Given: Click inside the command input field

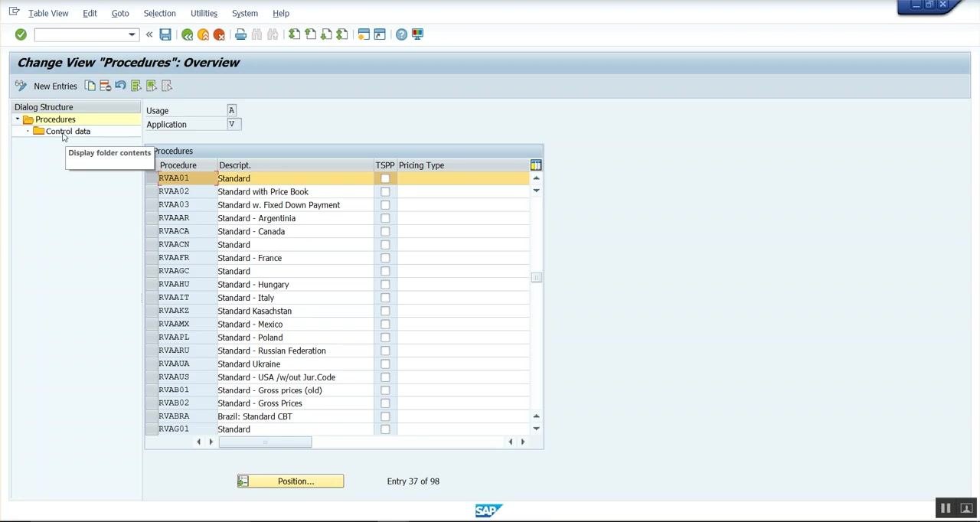Looking at the screenshot, I should [x=80, y=34].
